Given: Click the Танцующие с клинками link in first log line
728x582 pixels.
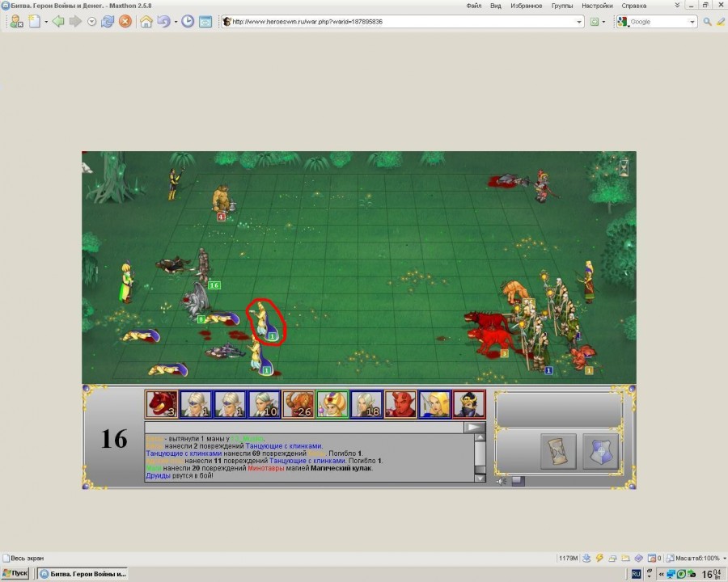Looking at the screenshot, I should pyautogui.click(x=283, y=446).
